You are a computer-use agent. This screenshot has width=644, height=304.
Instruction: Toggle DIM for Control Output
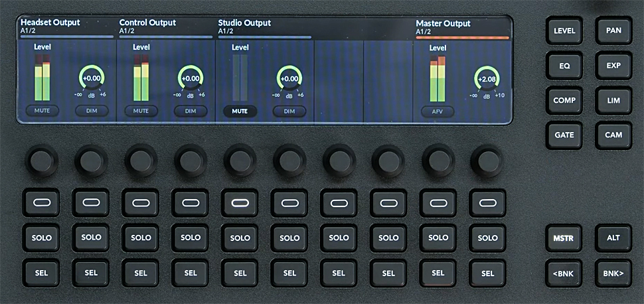(x=191, y=111)
